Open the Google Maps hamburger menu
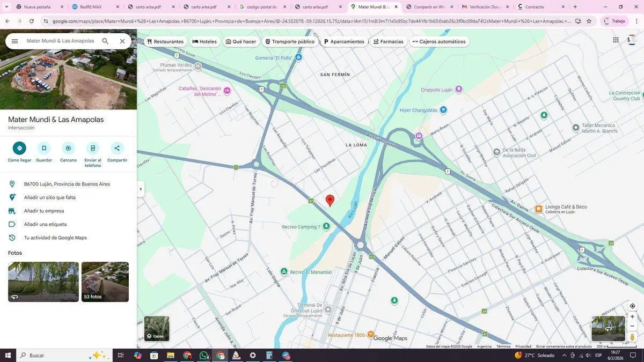The height and width of the screenshot is (362, 644). (x=14, y=41)
